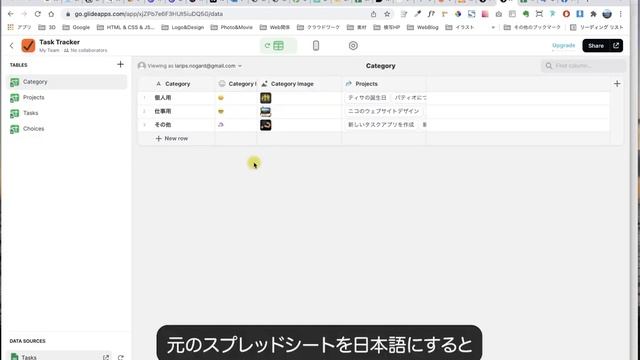Click the emoji icon in その他 row

point(221,125)
